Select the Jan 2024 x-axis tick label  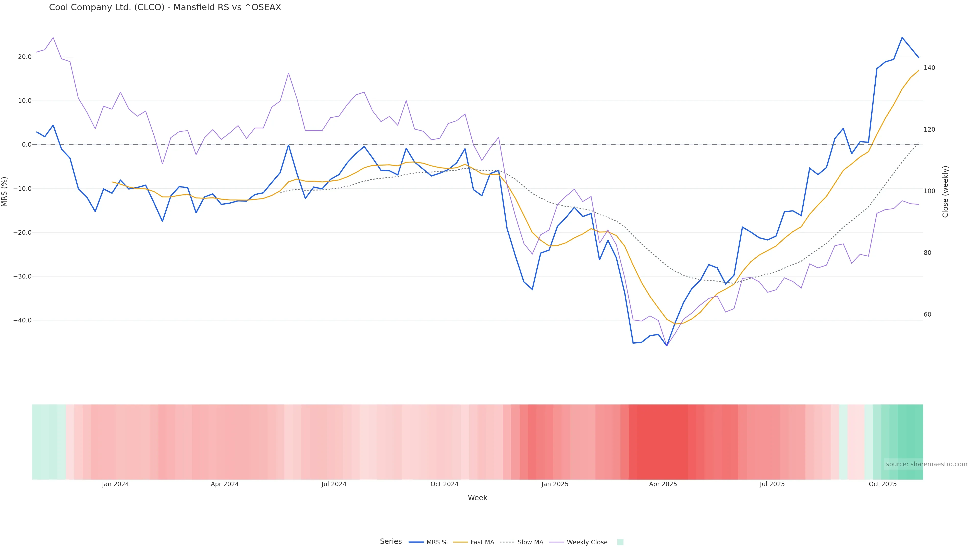[x=115, y=484]
